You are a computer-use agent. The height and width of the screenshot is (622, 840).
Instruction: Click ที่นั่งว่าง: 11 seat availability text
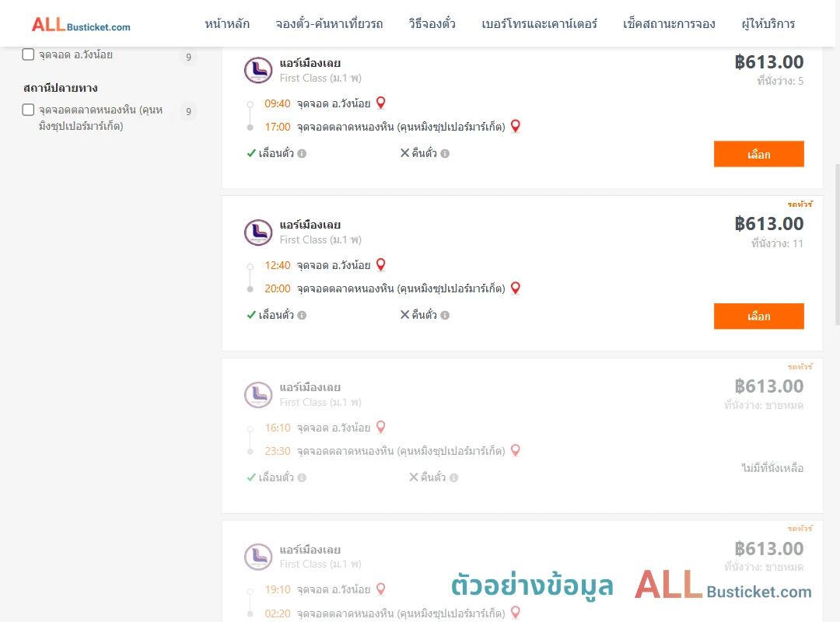point(777,244)
